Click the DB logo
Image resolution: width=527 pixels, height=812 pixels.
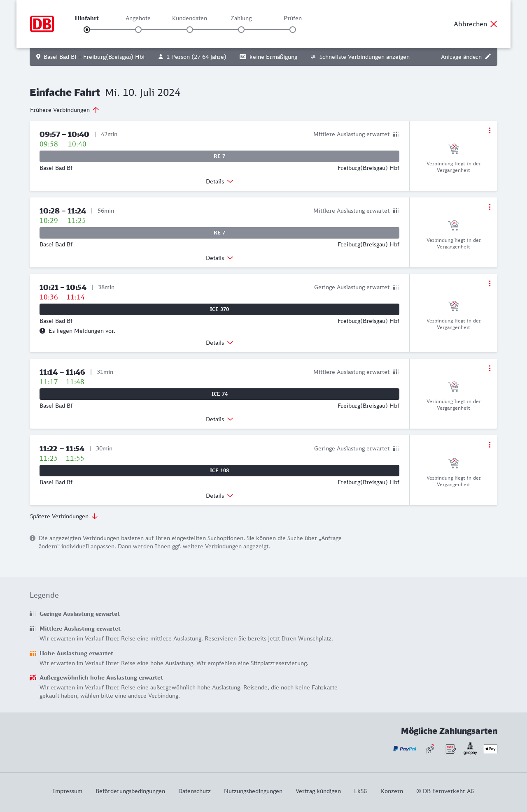[42, 24]
